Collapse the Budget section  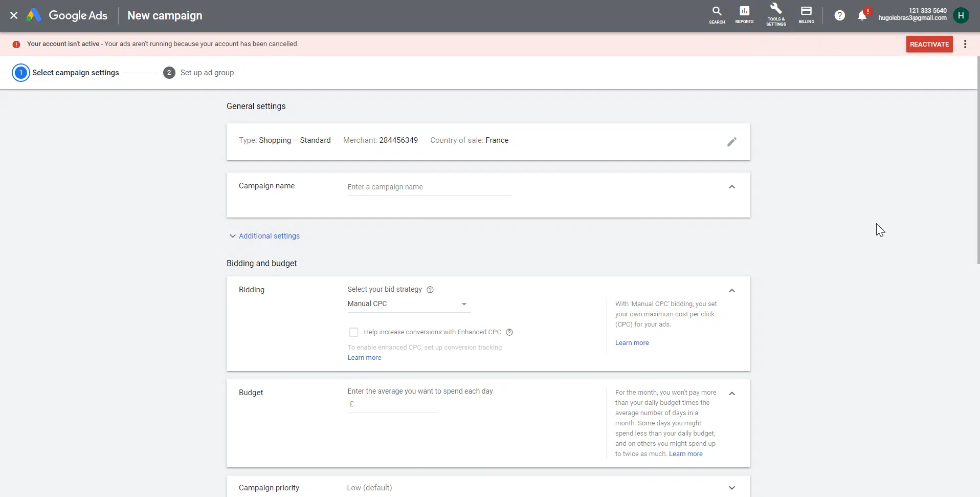pyautogui.click(x=731, y=394)
